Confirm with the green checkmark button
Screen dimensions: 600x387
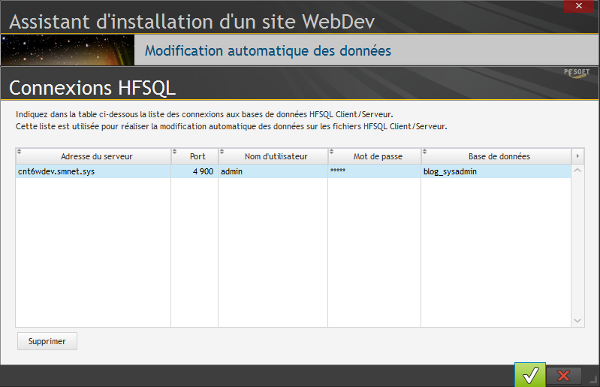point(530,375)
